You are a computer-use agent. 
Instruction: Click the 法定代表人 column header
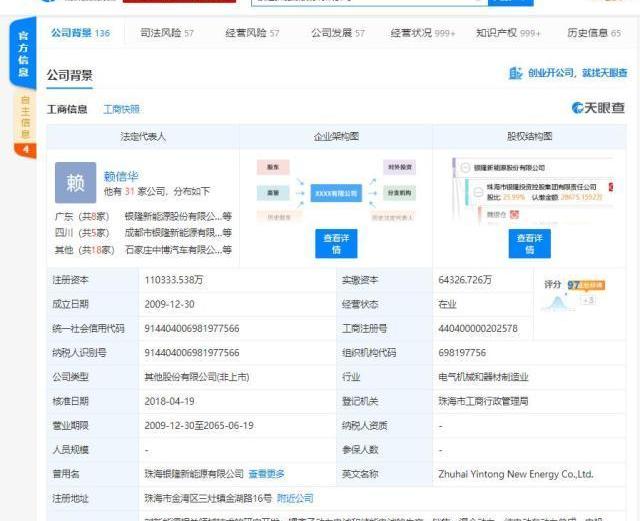coord(143,136)
